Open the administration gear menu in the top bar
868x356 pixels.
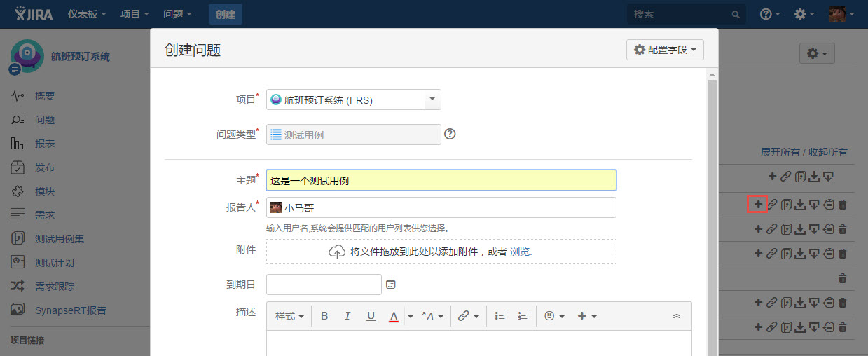click(x=804, y=14)
